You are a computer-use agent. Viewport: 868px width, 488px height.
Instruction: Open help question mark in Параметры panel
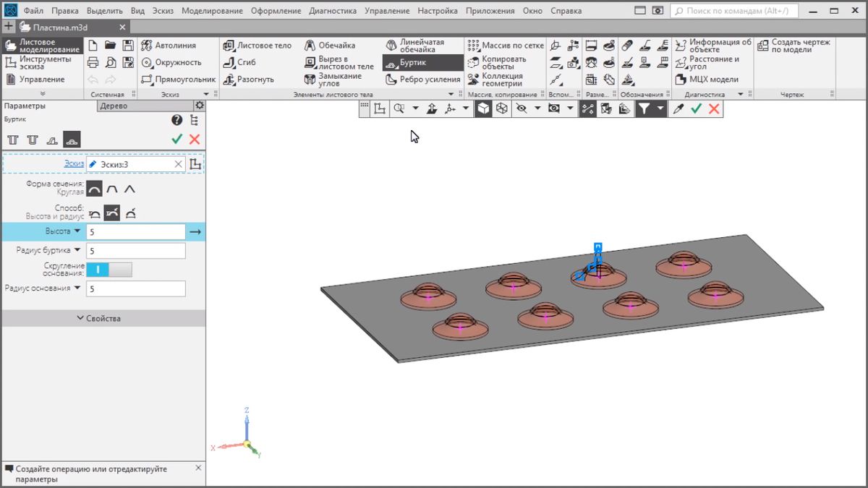(x=176, y=120)
